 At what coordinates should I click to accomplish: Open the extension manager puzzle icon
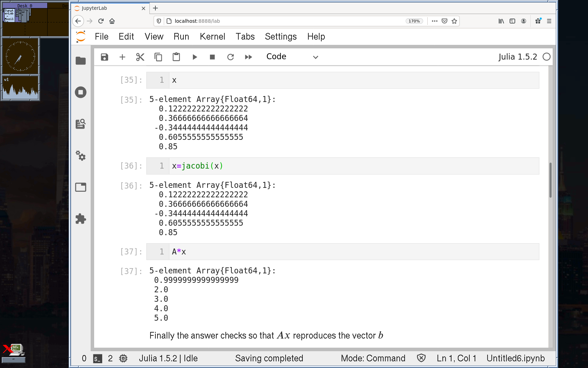point(80,219)
